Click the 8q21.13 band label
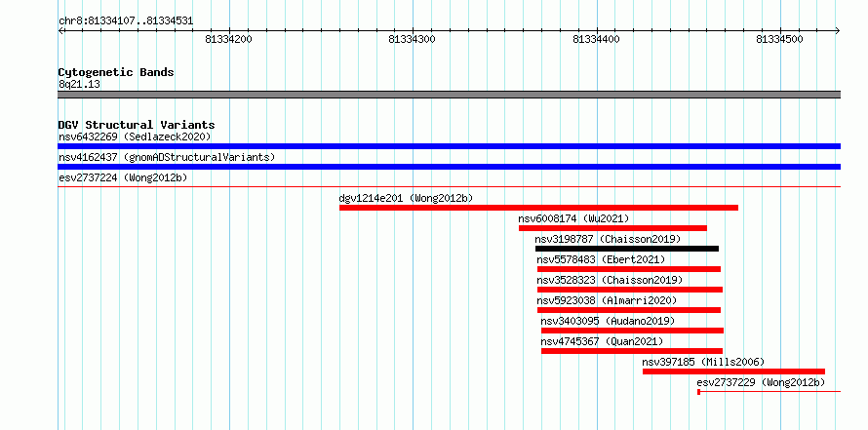Viewport: 868px width, 430px height. coord(79,85)
